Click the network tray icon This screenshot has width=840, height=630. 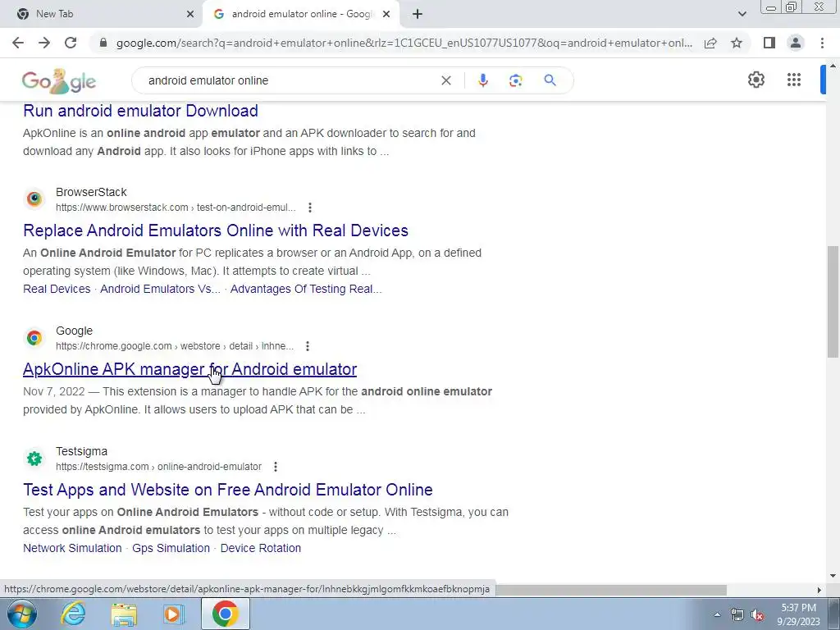pyautogui.click(x=737, y=614)
